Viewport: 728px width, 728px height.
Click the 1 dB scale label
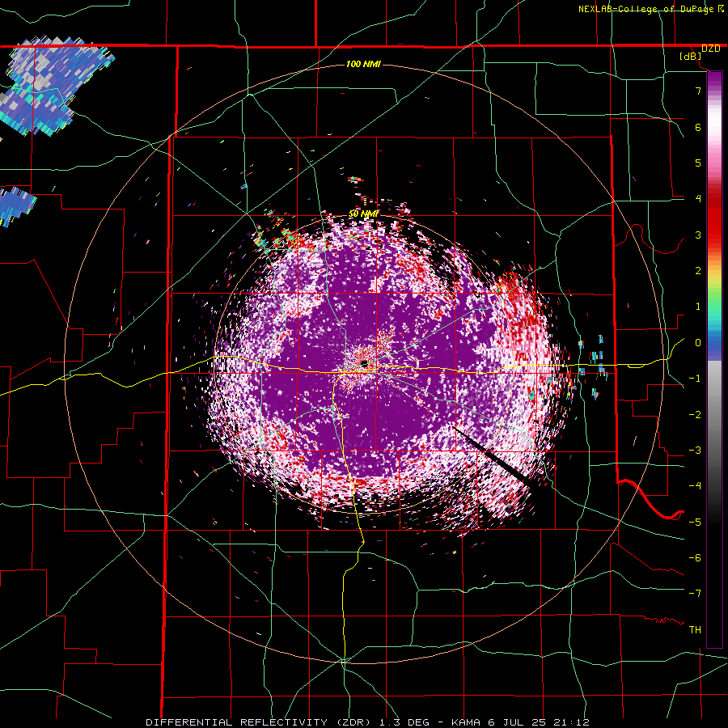point(698,307)
